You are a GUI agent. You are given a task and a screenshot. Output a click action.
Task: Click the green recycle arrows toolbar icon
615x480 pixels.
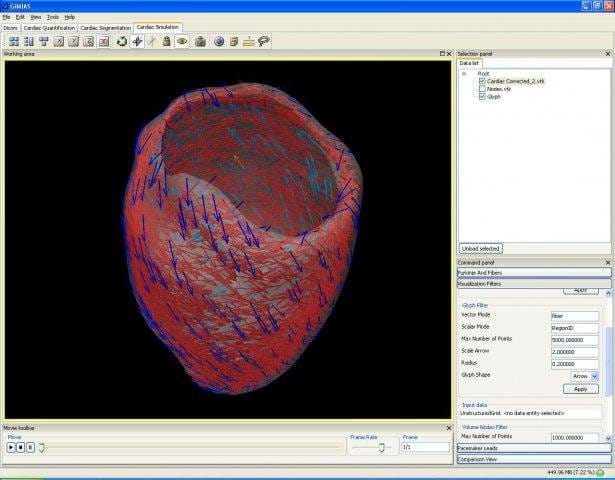[x=122, y=41]
